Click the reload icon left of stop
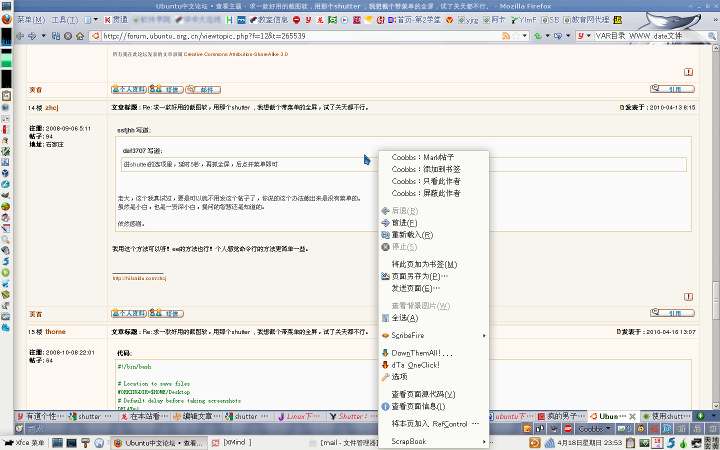This screenshot has height=450, width=720. point(56,36)
